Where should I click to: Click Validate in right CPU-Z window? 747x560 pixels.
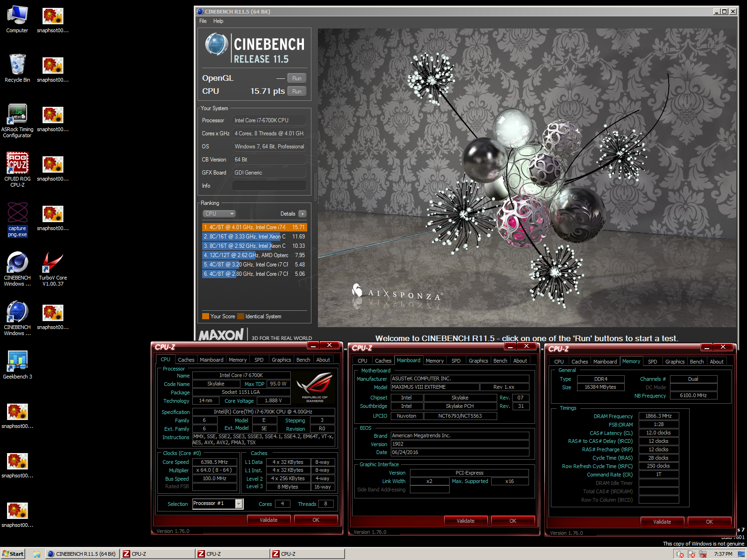coord(662,522)
